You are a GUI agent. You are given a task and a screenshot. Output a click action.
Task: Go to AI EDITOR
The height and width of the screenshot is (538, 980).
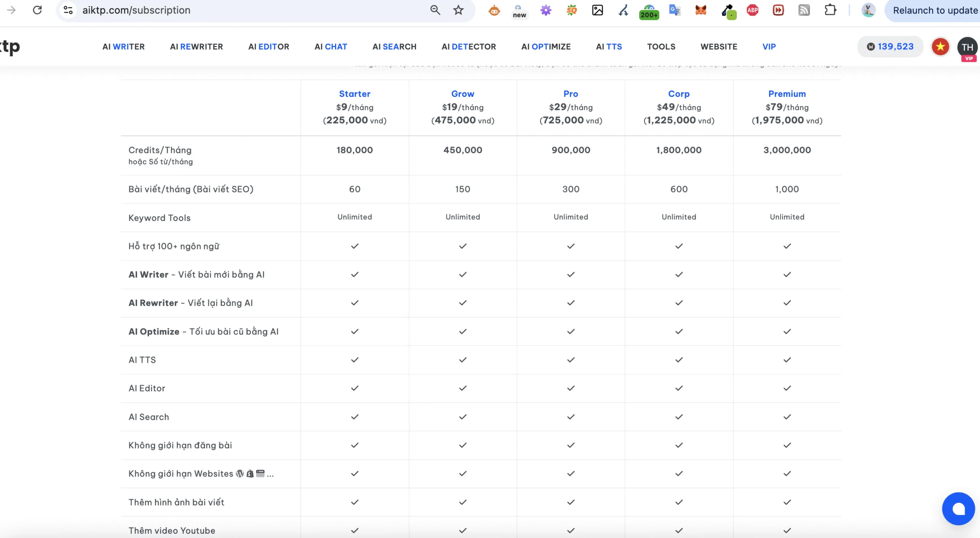click(x=269, y=47)
